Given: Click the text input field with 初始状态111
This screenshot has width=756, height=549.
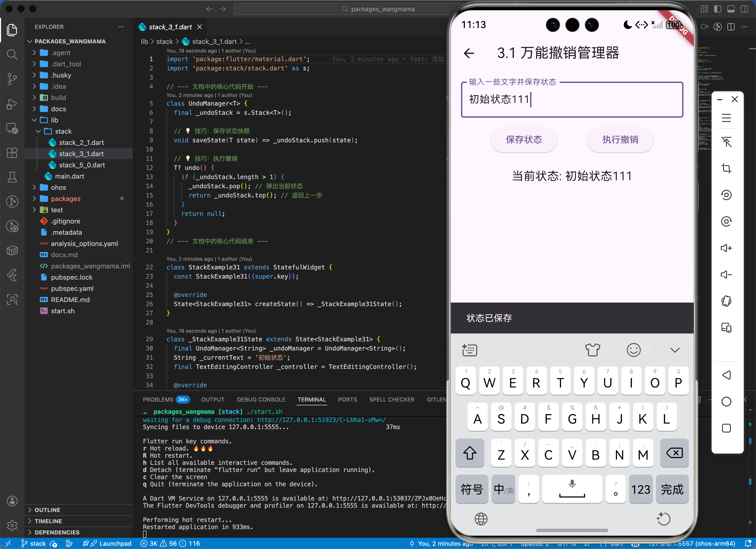Looking at the screenshot, I should [x=572, y=99].
